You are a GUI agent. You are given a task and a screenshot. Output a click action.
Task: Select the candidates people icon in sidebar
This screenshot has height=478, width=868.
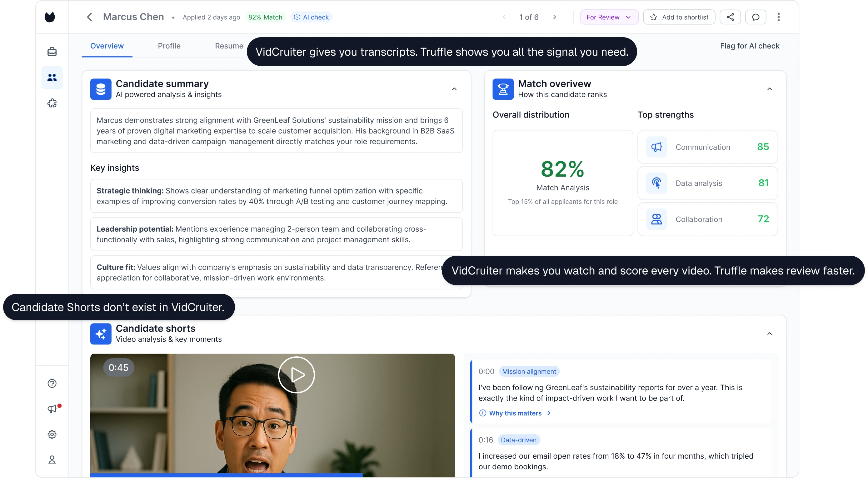tap(52, 78)
